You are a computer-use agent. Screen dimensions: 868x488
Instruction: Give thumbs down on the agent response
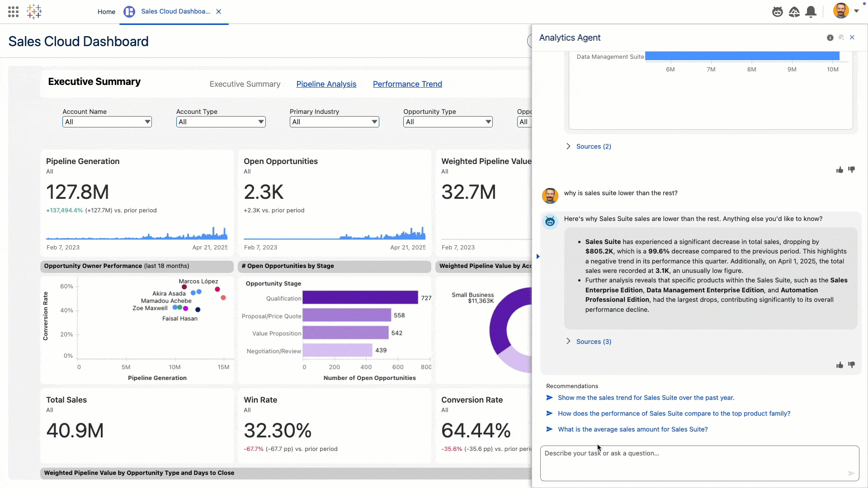pyautogui.click(x=852, y=365)
